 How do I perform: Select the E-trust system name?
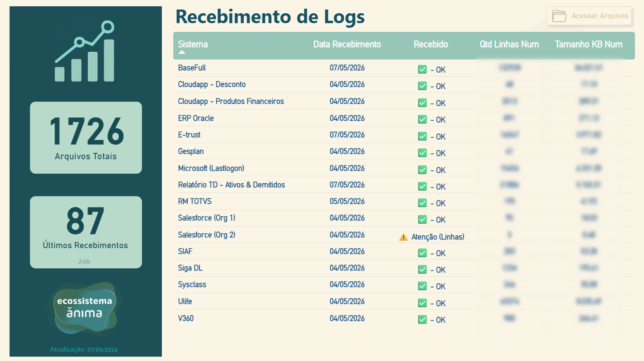coord(189,135)
